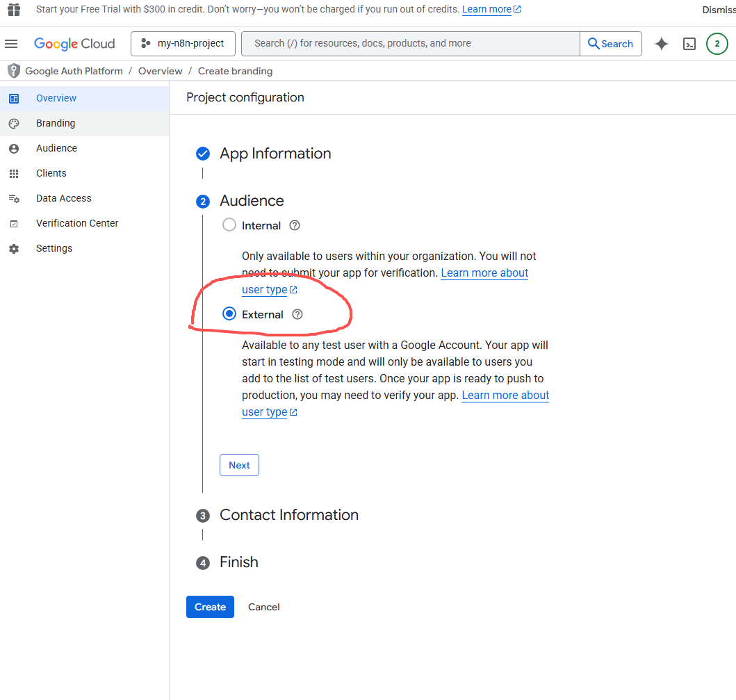Screen dimensions: 736x700
Task: Click the blue Create button
Action: [210, 607]
